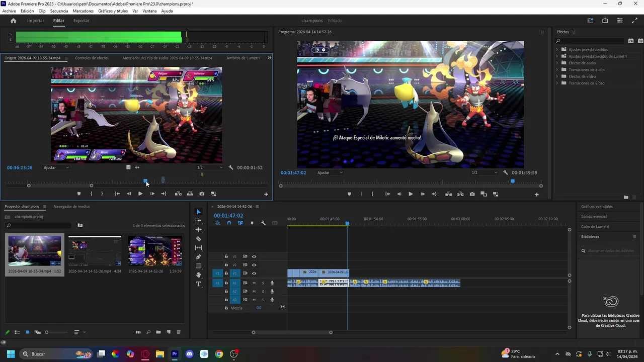Open Color de Lumetri panel

[595, 226]
